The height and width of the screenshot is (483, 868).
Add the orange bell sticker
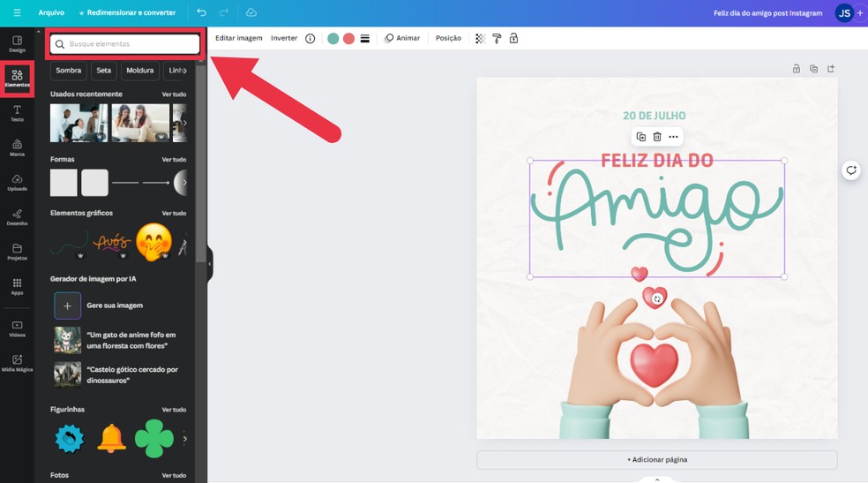point(111,438)
